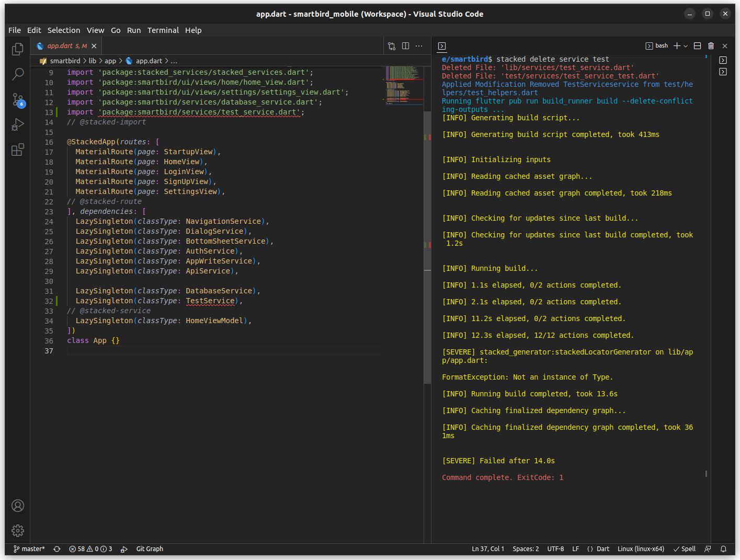Open the Run and Debug view
This screenshot has height=560, width=740.
tap(17, 124)
